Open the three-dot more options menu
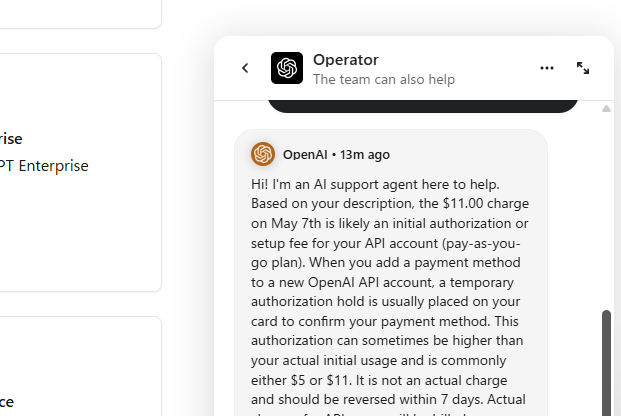621x416 pixels. coord(547,68)
